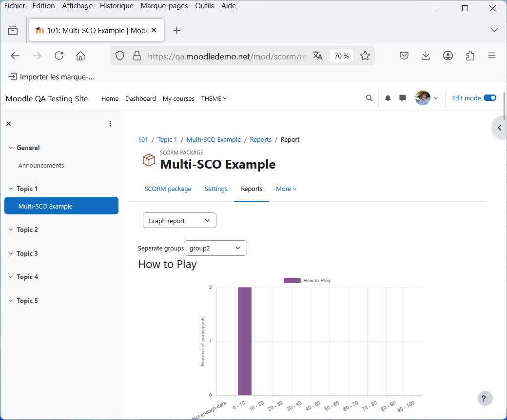
Task: Reset the 70 % zoom level
Action: (x=341, y=56)
